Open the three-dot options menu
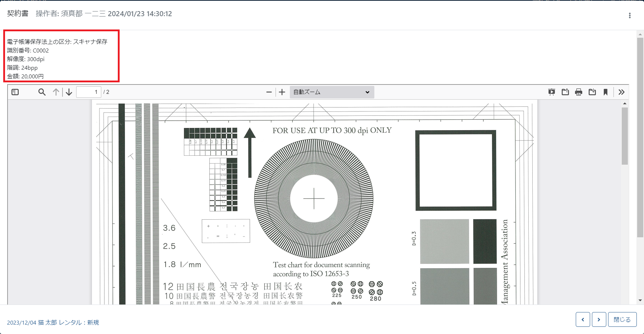Image resolution: width=644 pixels, height=334 pixels. coord(630,15)
